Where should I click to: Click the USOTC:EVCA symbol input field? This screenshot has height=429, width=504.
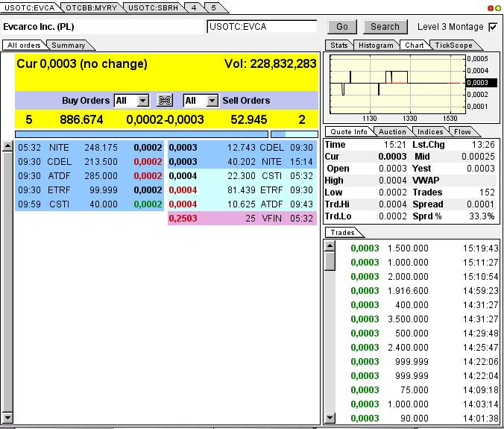[262, 27]
